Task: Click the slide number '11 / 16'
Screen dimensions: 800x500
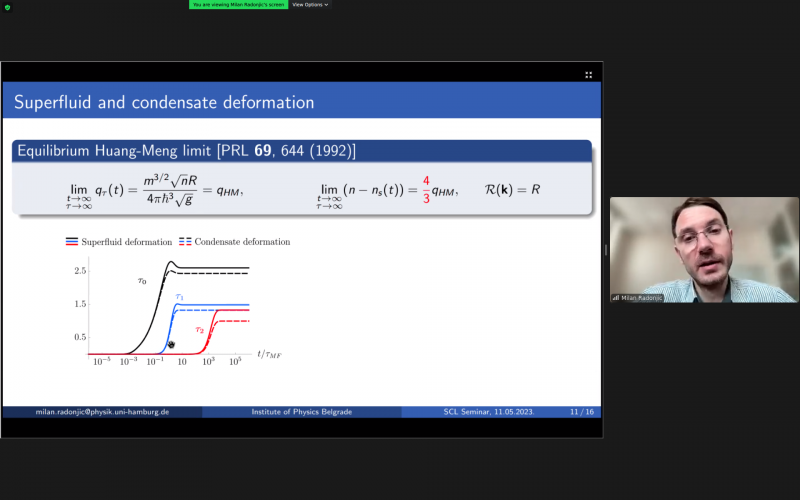Action: click(x=582, y=412)
